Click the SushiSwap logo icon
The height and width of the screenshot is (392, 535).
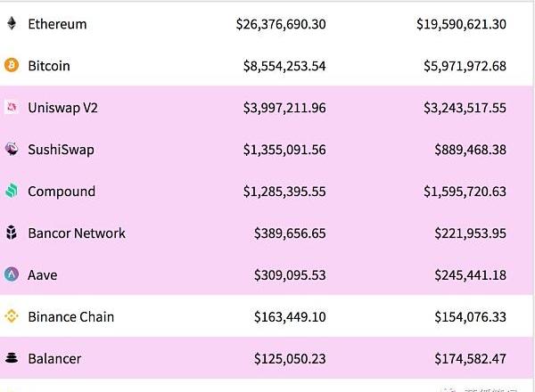point(12,149)
